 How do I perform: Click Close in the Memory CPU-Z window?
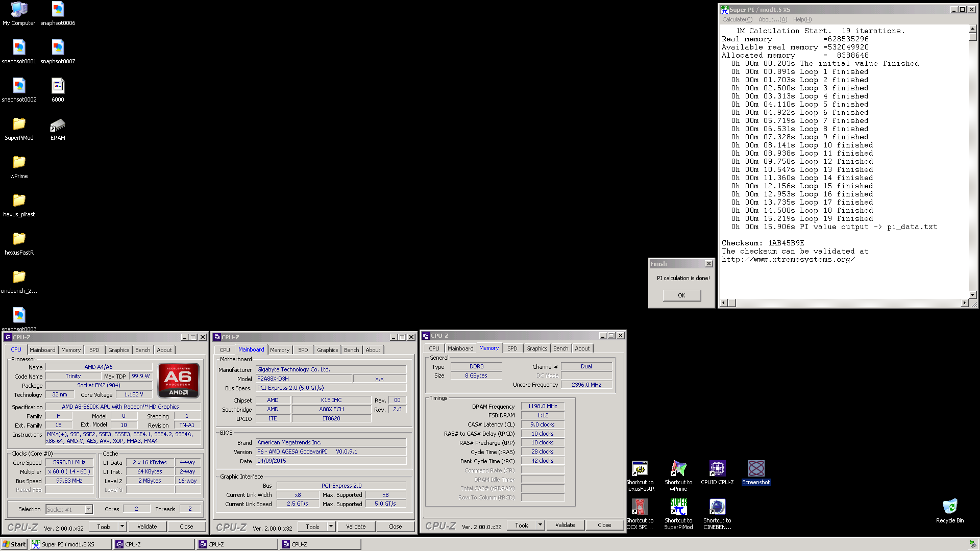click(604, 525)
